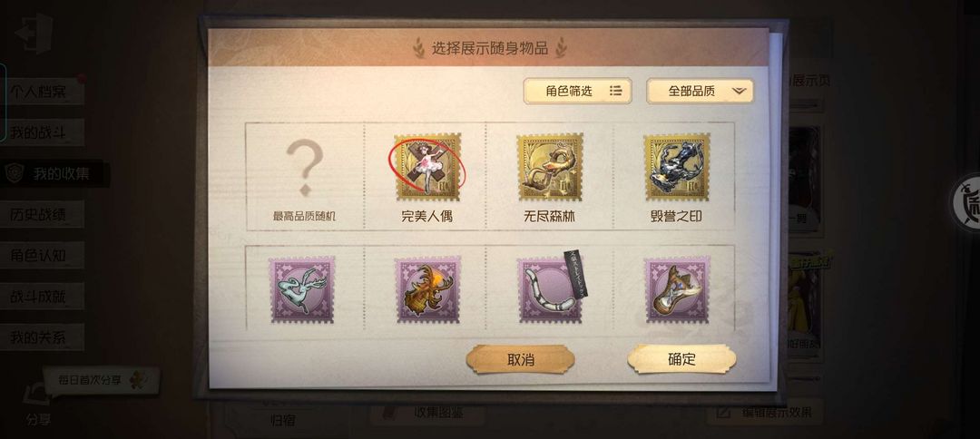The width and height of the screenshot is (980, 439).
Task: Click the 取消 cancel button
Action: tap(520, 360)
